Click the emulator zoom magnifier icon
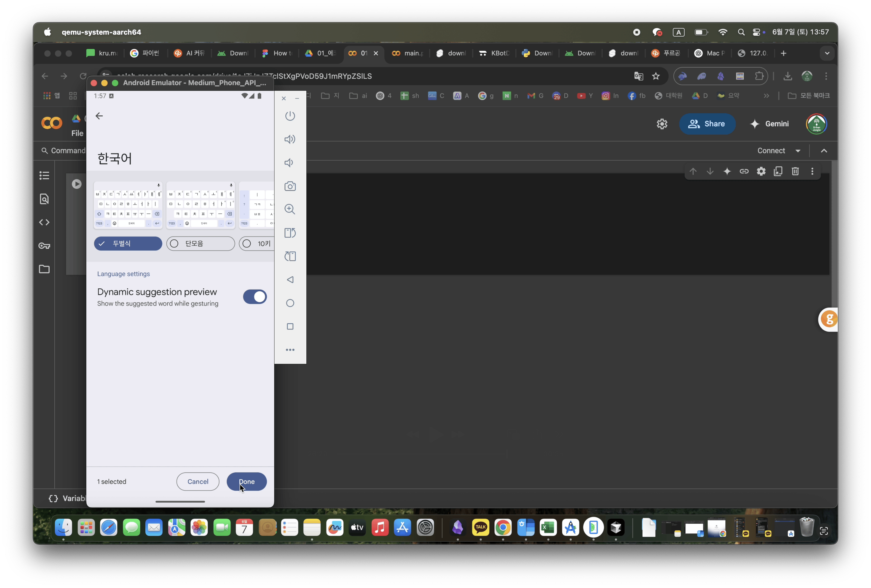The image size is (871, 588). point(290,209)
